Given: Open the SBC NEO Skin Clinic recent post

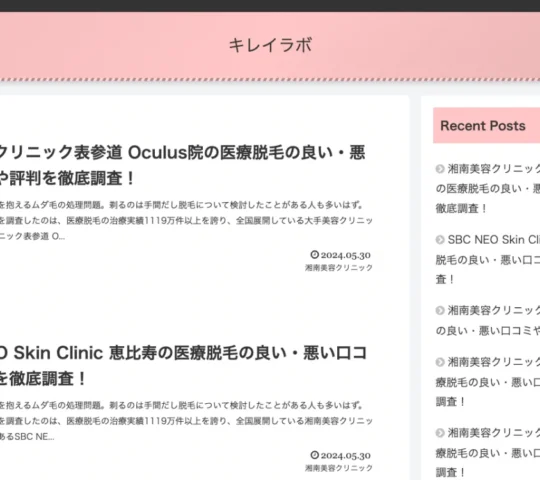Looking at the screenshot, I should pos(488,259).
